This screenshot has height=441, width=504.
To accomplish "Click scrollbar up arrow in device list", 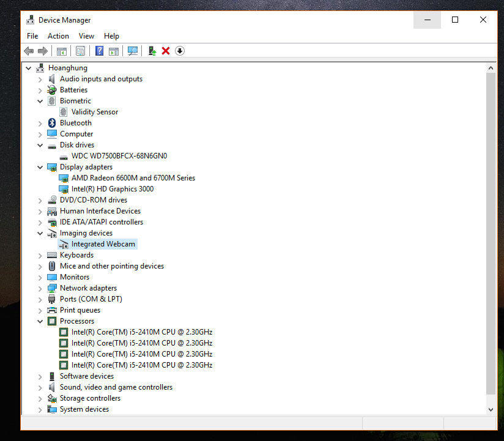I will pos(491,68).
